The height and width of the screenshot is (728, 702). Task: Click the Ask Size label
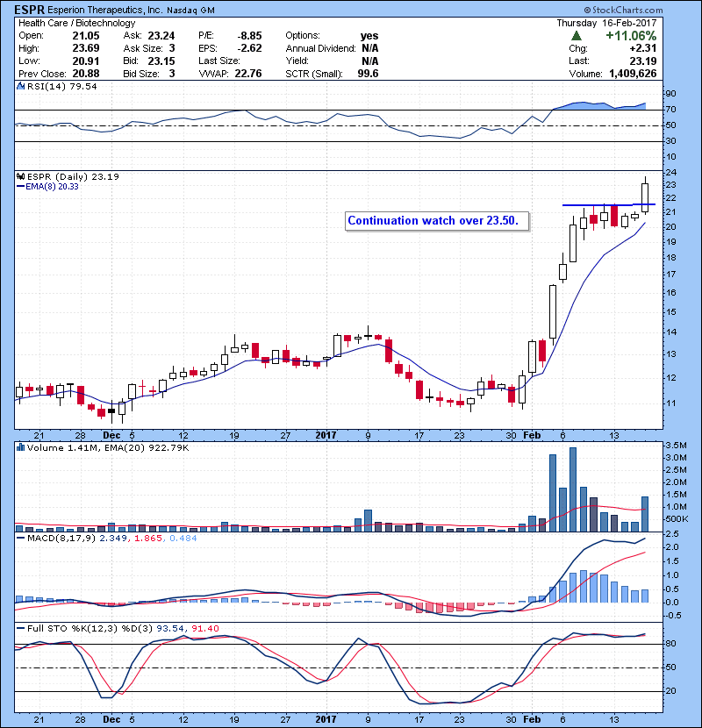click(x=143, y=48)
